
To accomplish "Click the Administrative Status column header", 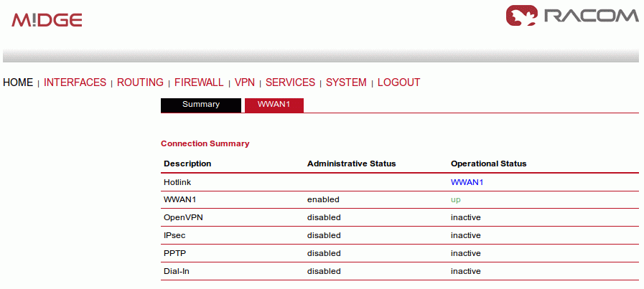I will 352,164.
